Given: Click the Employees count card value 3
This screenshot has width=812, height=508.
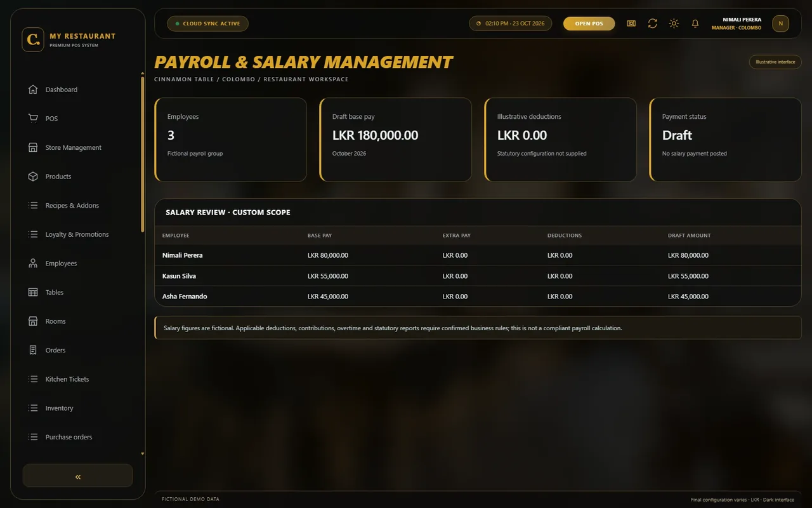Looking at the screenshot, I should pos(171,135).
